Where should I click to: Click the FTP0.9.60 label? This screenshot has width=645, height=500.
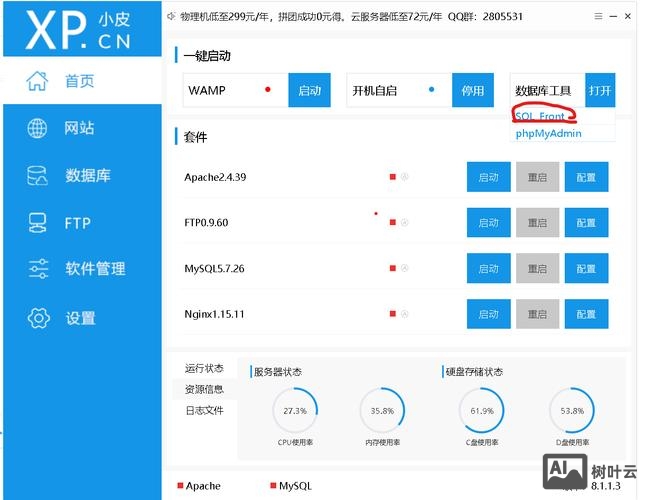(x=206, y=222)
